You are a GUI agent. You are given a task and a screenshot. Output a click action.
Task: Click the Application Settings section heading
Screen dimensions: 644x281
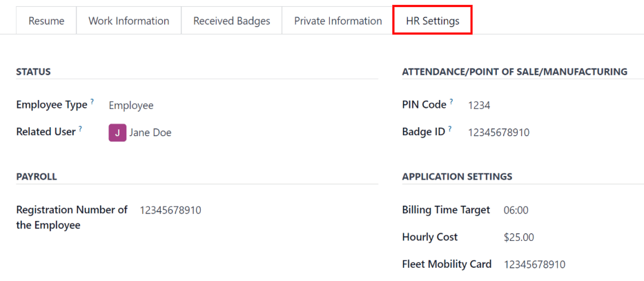(x=457, y=176)
